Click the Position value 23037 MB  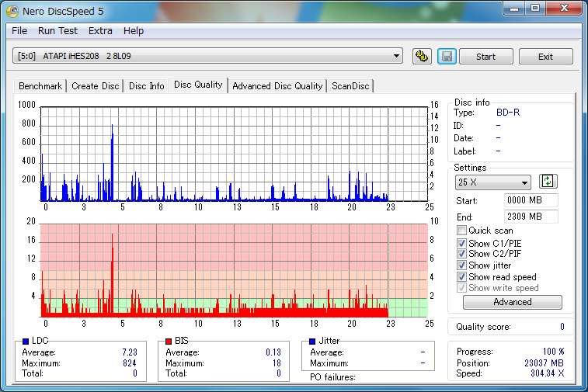[x=545, y=363]
